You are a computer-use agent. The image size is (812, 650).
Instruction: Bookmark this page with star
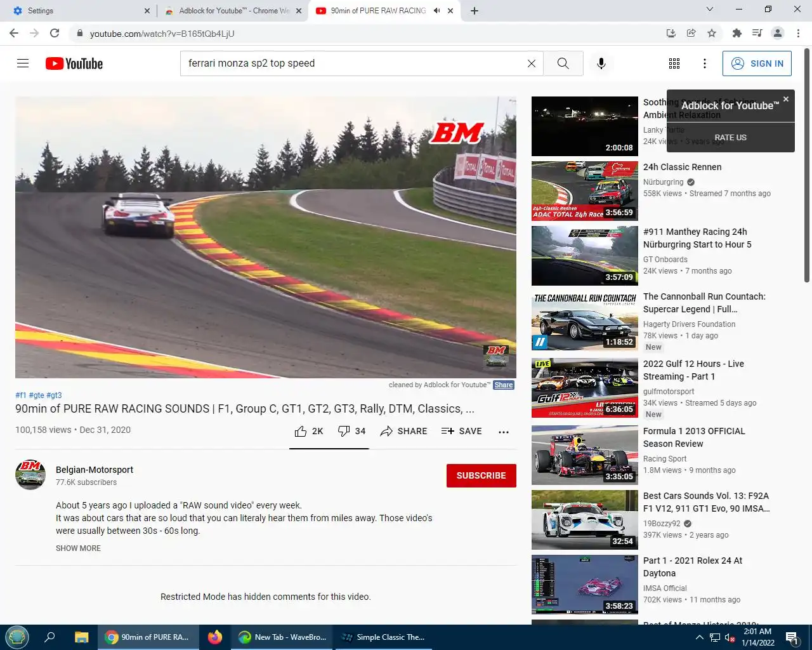point(712,33)
